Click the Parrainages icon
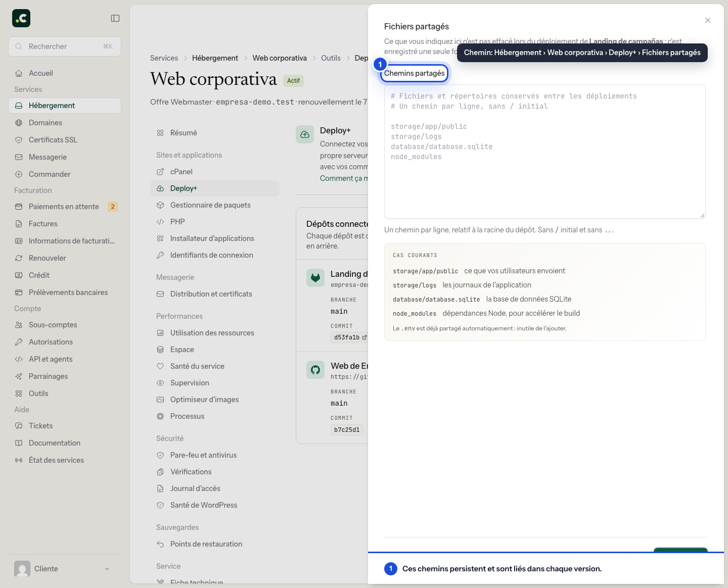The width and height of the screenshot is (728, 588). [x=19, y=376]
